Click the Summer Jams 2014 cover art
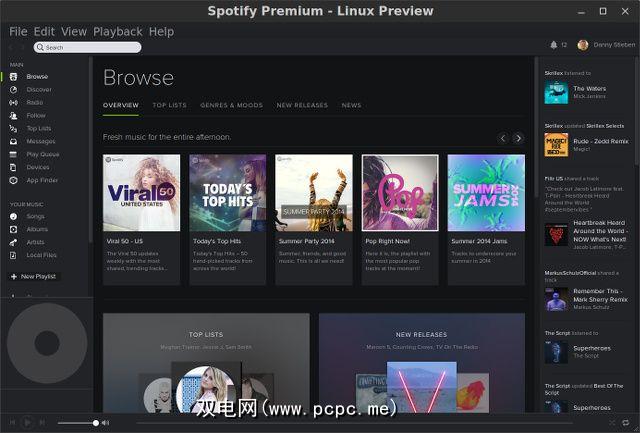640x433 pixels. 486,193
